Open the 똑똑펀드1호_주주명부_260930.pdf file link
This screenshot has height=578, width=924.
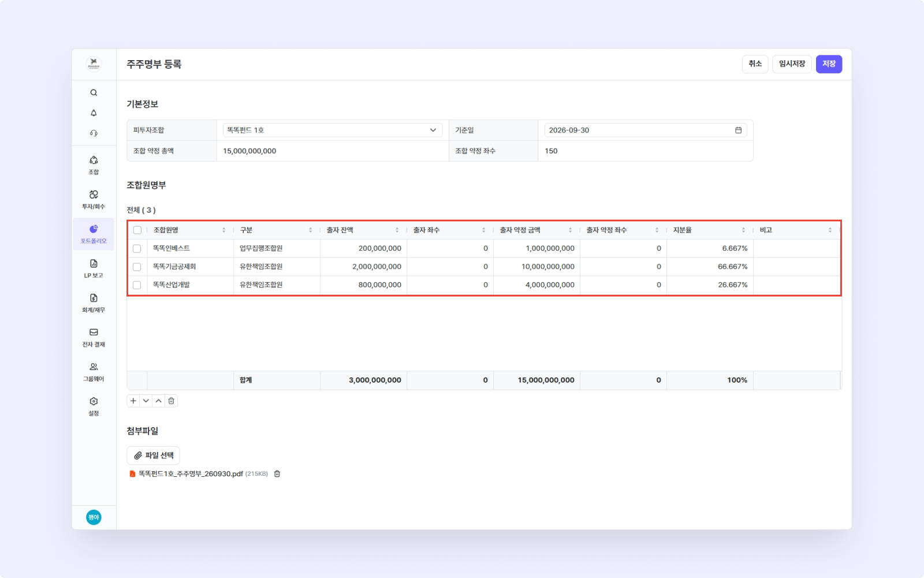point(191,474)
